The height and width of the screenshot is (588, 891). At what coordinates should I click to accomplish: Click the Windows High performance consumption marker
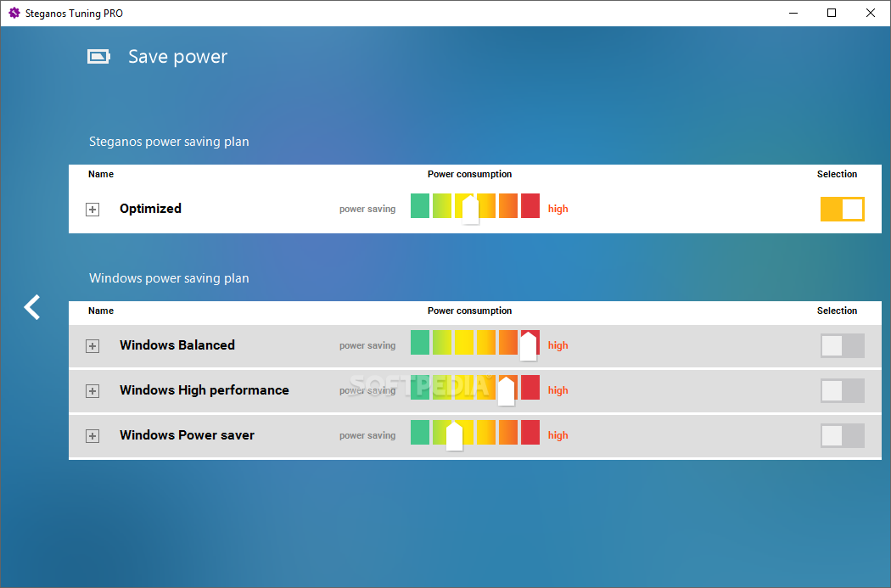(507, 391)
